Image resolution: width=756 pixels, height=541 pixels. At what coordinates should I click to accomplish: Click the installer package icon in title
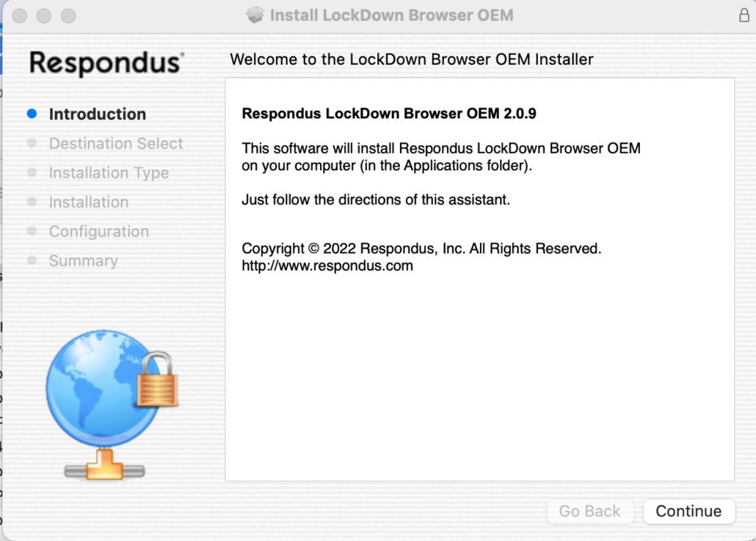pos(255,15)
